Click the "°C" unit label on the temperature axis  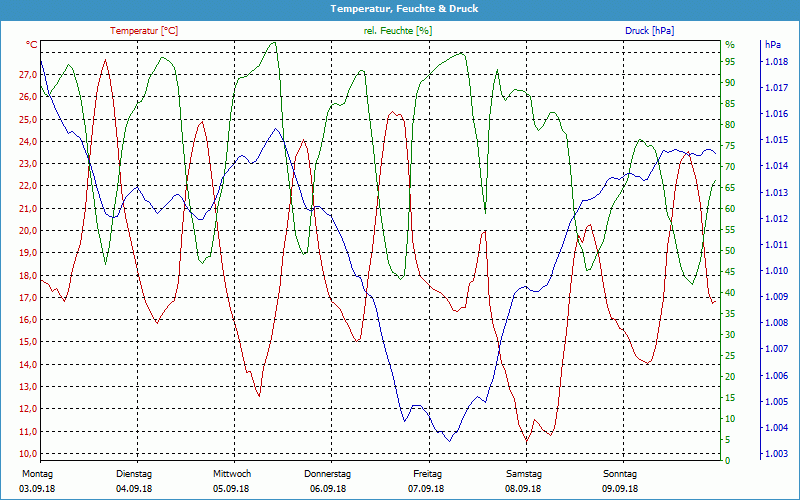point(32,45)
